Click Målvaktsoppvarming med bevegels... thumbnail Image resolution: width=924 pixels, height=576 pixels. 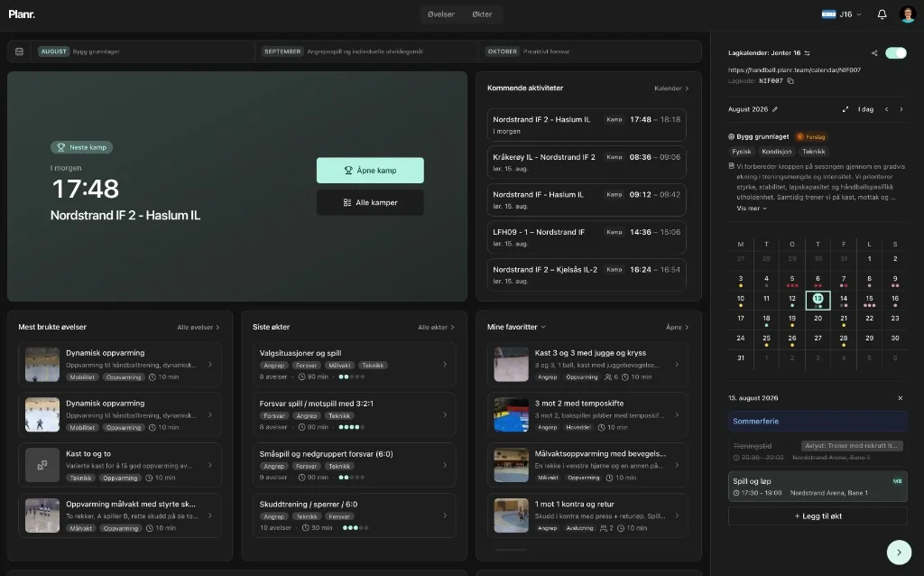511,465
